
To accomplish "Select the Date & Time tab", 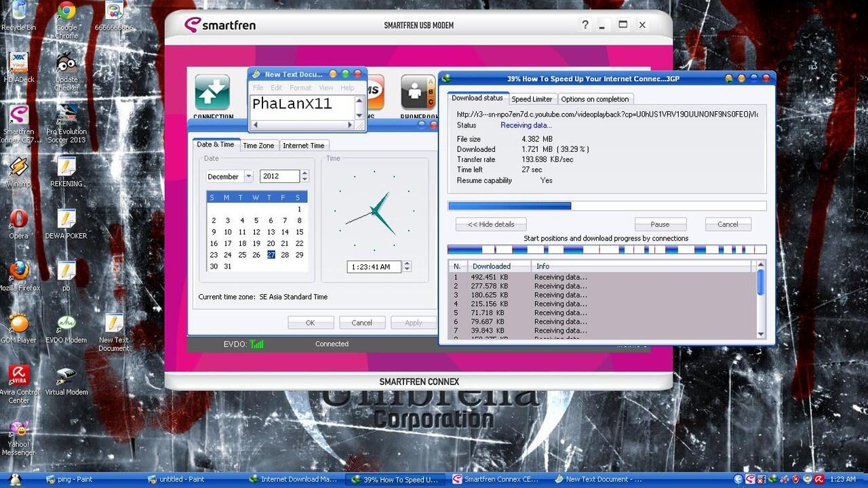I will click(216, 144).
